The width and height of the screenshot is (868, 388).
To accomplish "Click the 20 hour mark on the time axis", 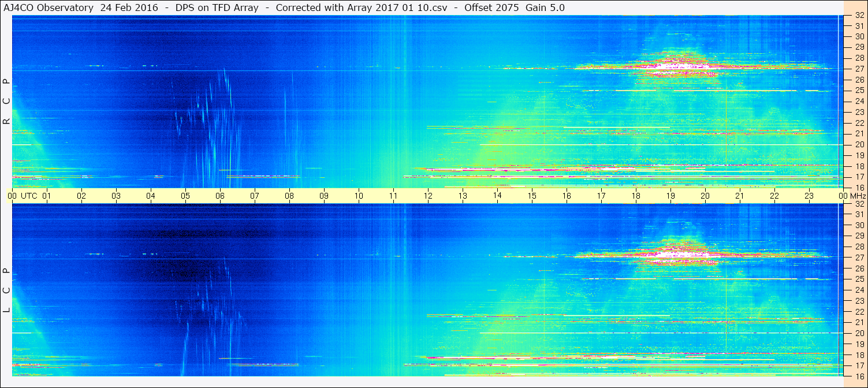I will tap(705, 196).
